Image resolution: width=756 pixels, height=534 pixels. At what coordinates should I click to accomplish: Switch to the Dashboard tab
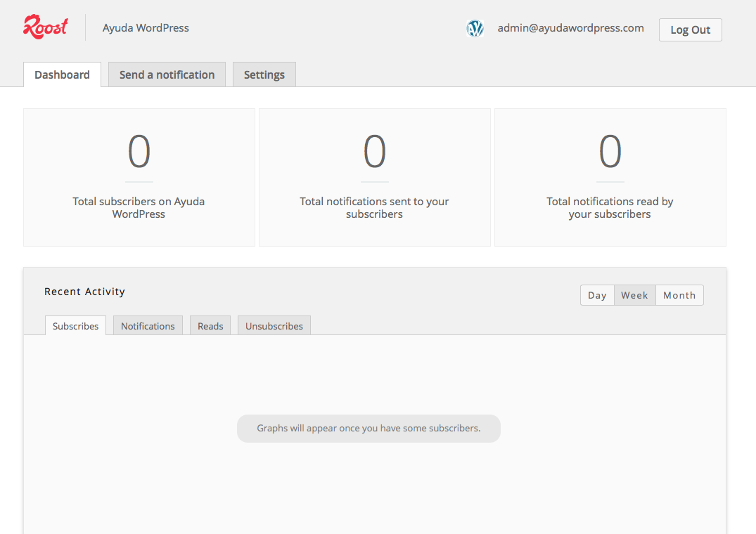tap(62, 74)
